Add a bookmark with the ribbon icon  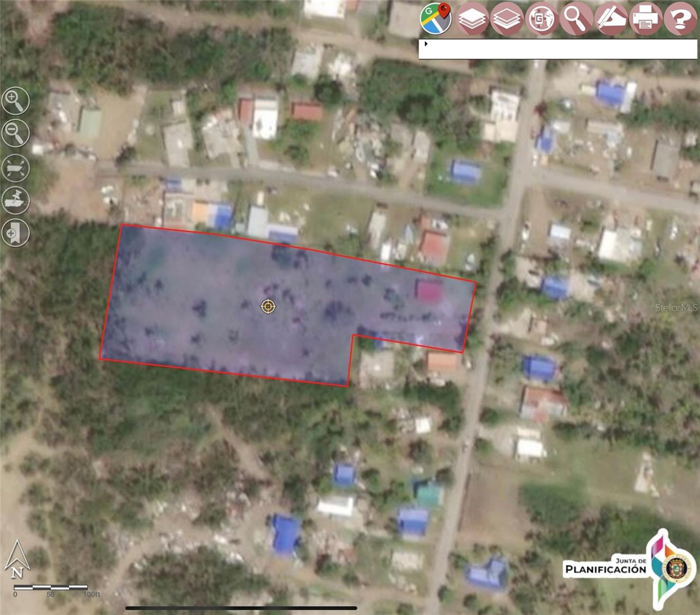pyautogui.click(x=15, y=233)
